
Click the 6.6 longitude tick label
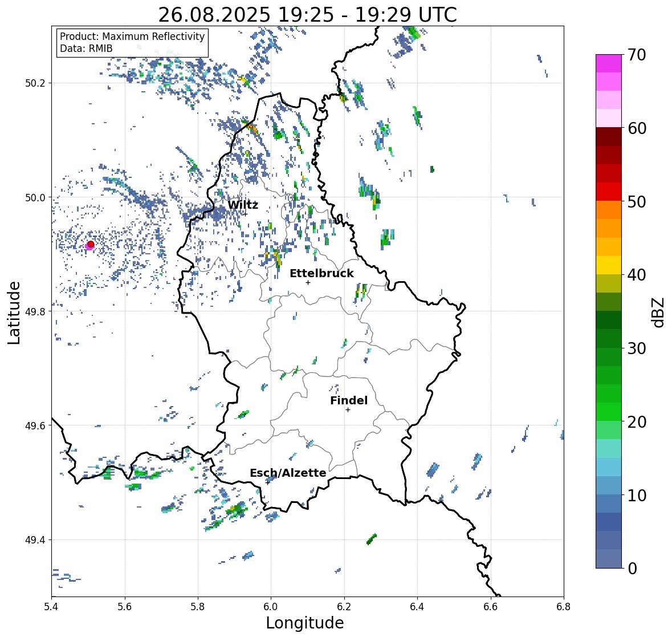click(491, 606)
